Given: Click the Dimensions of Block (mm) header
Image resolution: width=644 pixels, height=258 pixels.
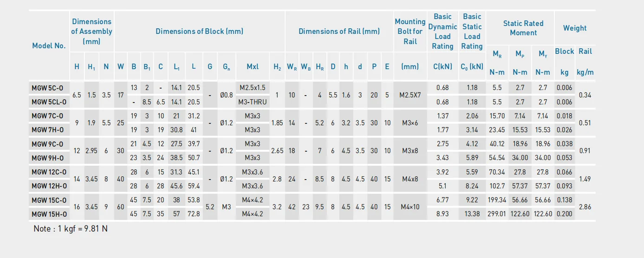Looking at the screenshot, I should pyautogui.click(x=199, y=31).
